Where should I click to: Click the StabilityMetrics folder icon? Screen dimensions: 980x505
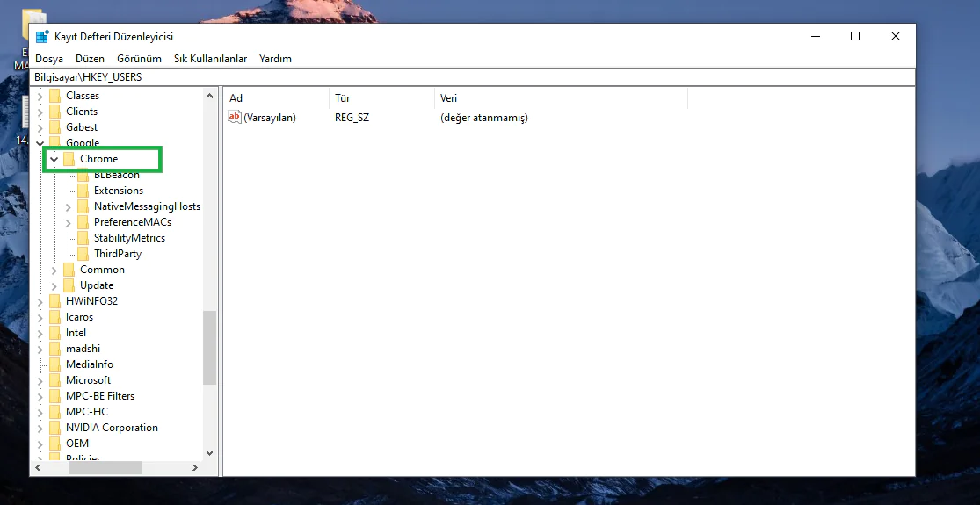[x=83, y=238]
